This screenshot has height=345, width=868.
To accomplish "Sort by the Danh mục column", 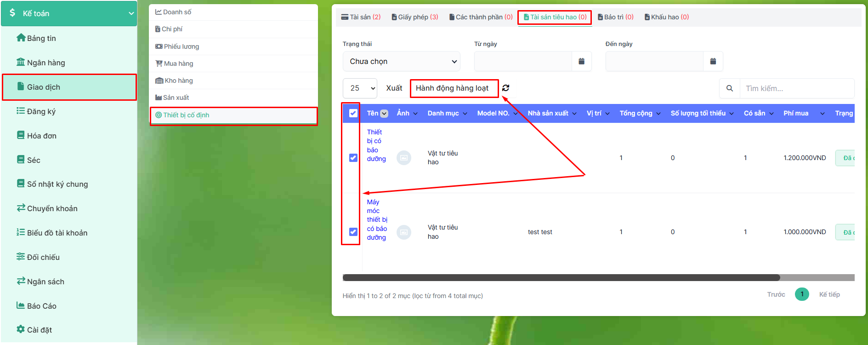I will (x=447, y=113).
